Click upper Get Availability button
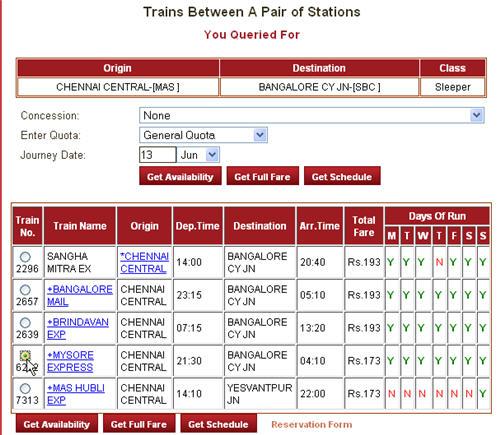Image resolution: width=500 pixels, height=435 pixels. pyautogui.click(x=180, y=176)
